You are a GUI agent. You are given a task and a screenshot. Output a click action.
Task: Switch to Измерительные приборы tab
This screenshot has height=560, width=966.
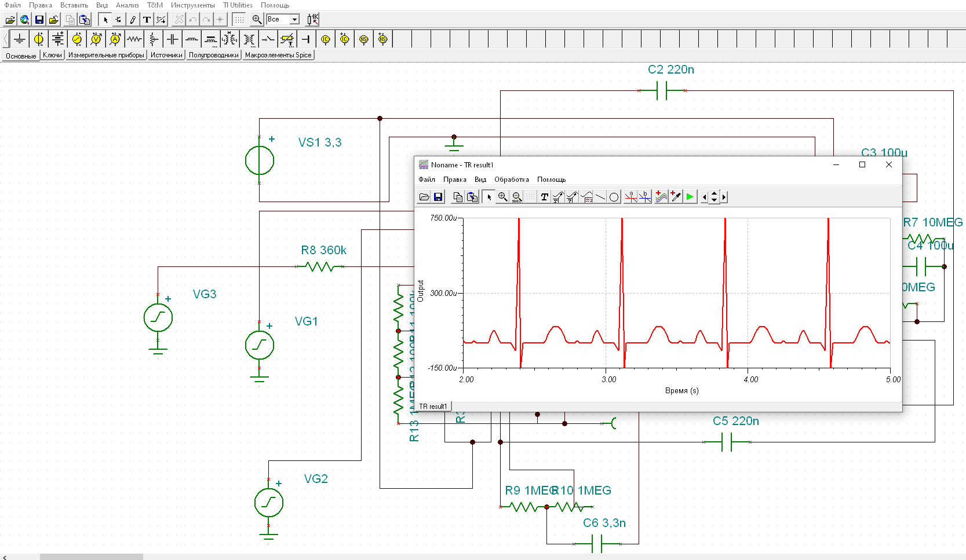(106, 55)
